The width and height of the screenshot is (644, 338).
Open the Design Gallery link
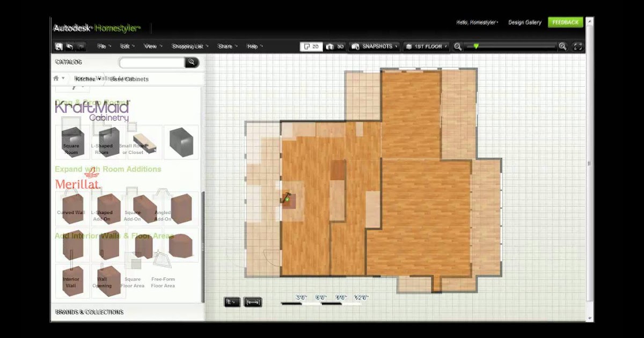(x=525, y=23)
